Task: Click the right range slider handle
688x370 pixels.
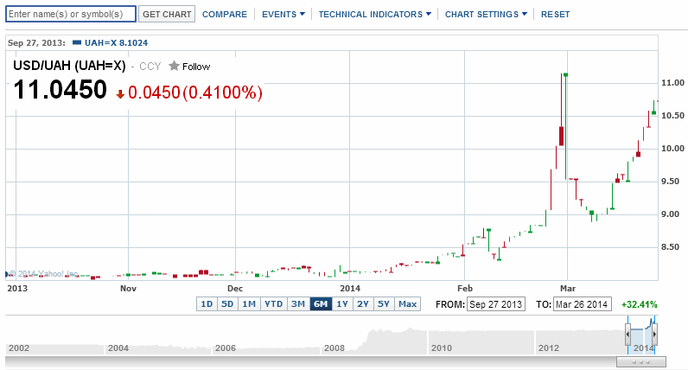Action: pos(654,334)
